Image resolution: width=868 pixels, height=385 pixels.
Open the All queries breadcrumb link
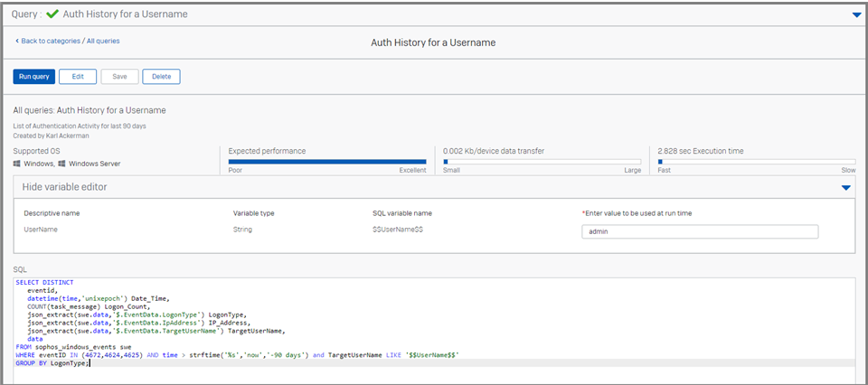(x=103, y=41)
